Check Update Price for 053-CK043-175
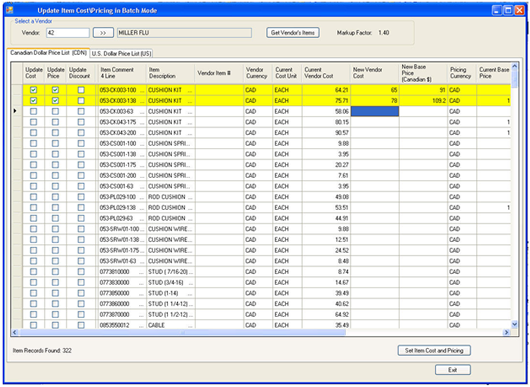The image size is (530, 387). (x=55, y=122)
